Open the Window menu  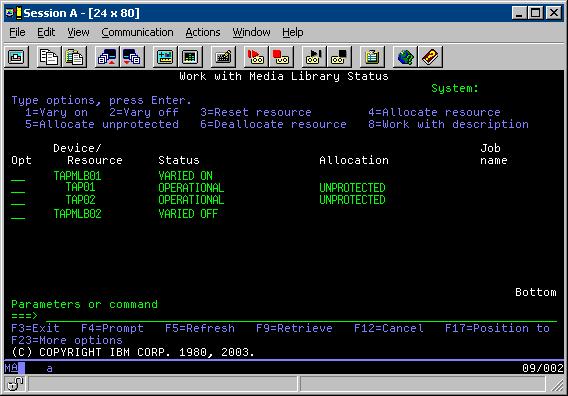coord(251,33)
